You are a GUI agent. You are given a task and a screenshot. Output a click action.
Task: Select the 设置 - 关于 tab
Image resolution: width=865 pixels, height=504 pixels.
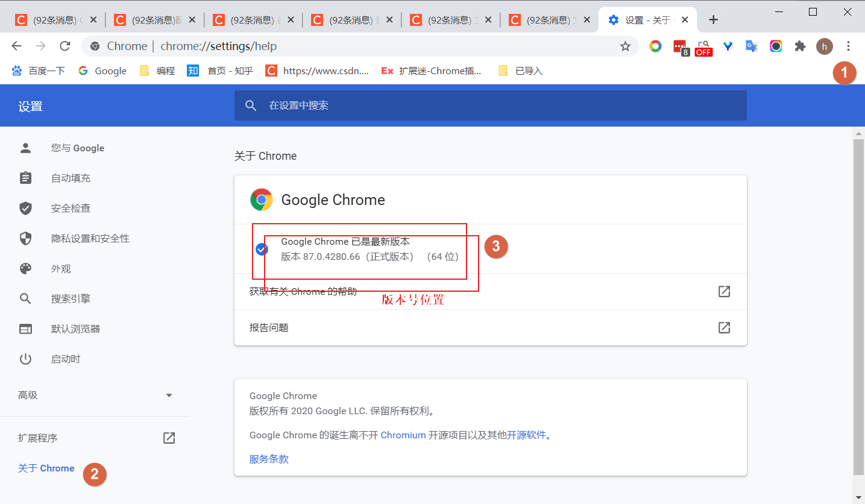(648, 20)
